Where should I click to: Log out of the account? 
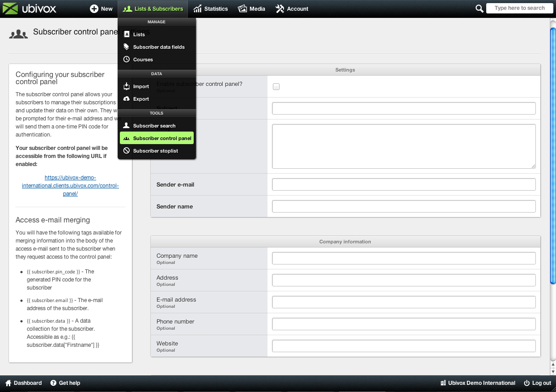click(538, 383)
